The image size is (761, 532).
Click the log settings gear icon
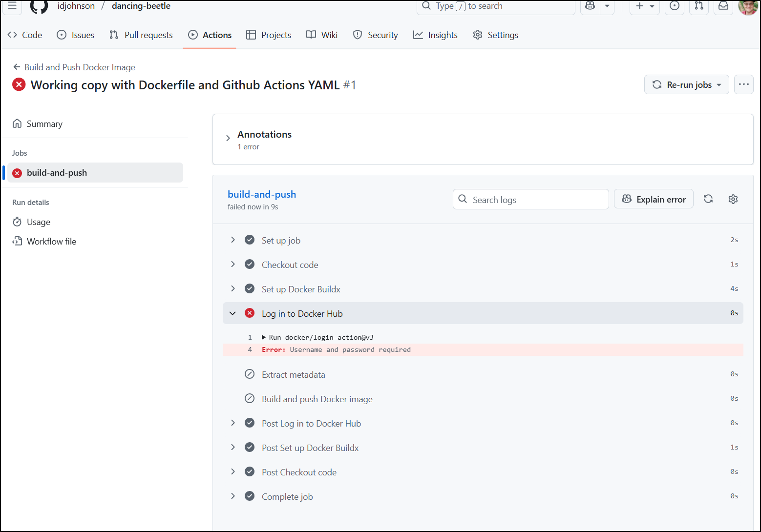pyautogui.click(x=733, y=199)
